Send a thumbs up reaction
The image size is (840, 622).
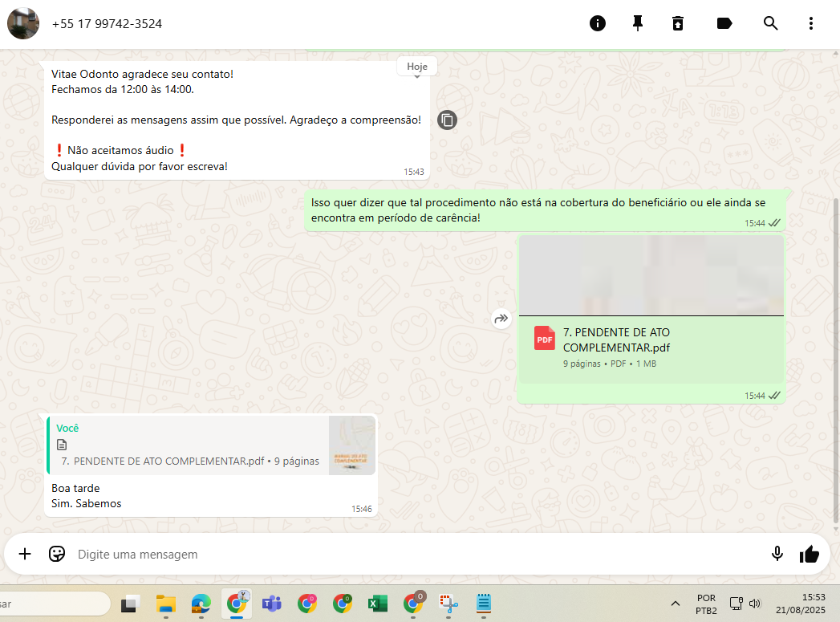[x=810, y=554]
